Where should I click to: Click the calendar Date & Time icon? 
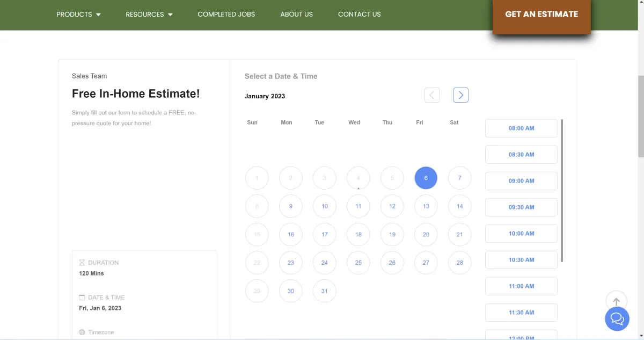click(82, 298)
